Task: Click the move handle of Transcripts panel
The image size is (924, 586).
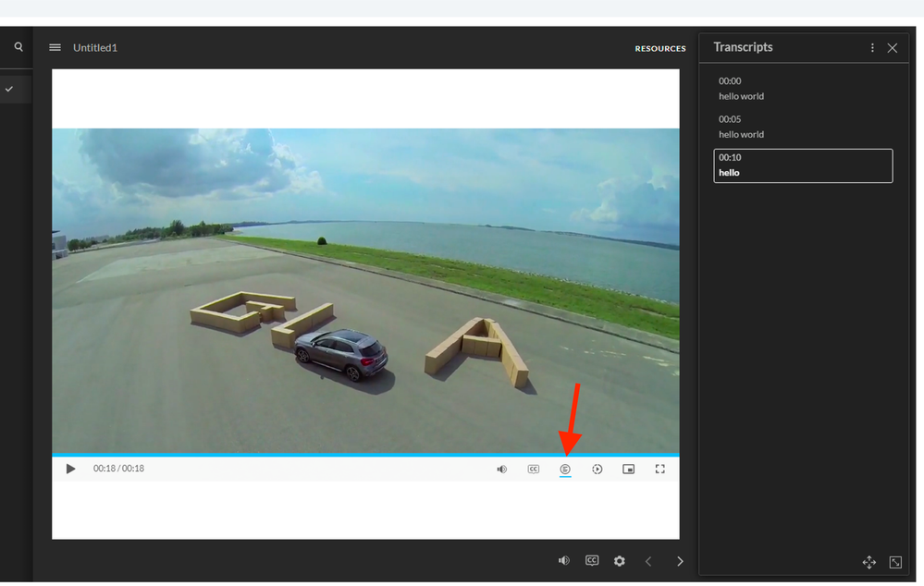Action: point(869,562)
